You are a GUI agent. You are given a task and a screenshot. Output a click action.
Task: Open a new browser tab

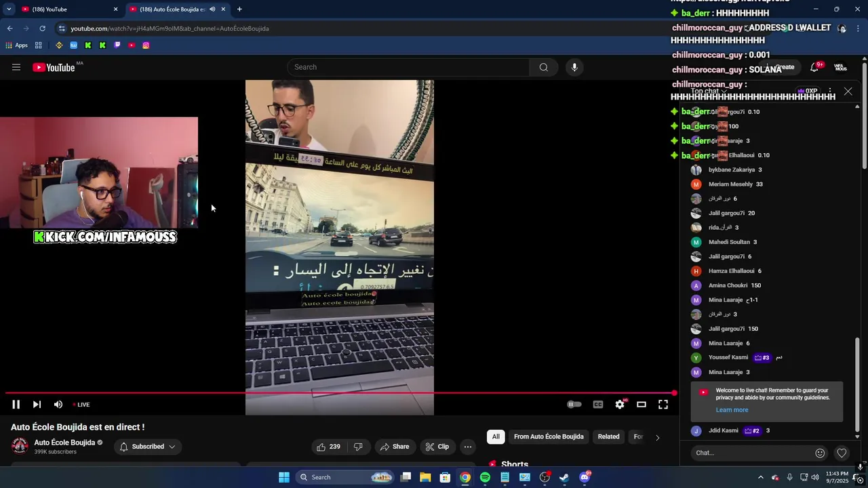click(239, 9)
